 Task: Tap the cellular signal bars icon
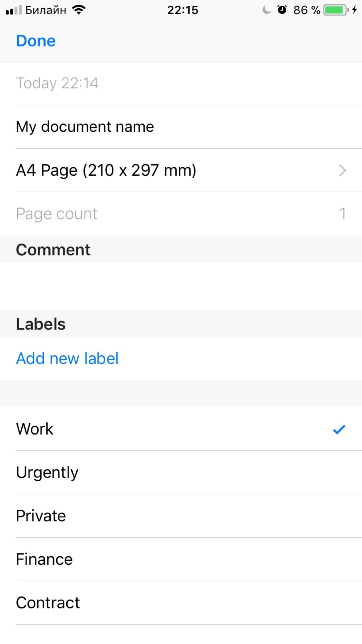(x=14, y=10)
